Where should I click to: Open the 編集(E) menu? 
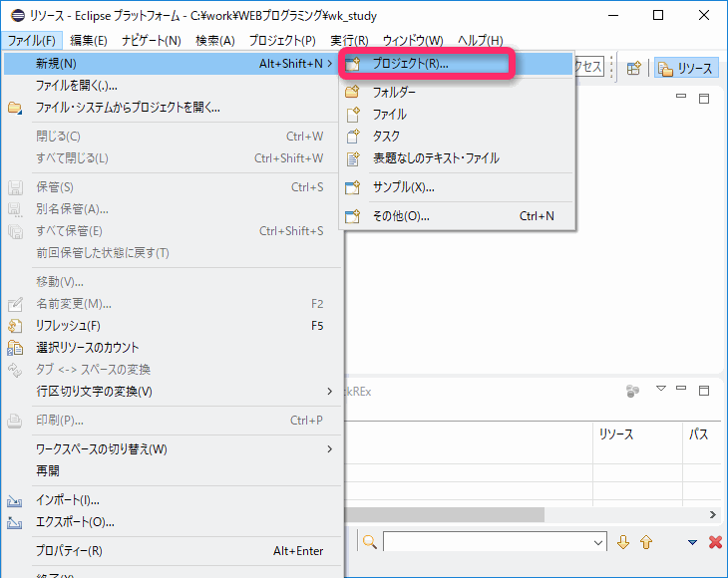tap(88, 40)
